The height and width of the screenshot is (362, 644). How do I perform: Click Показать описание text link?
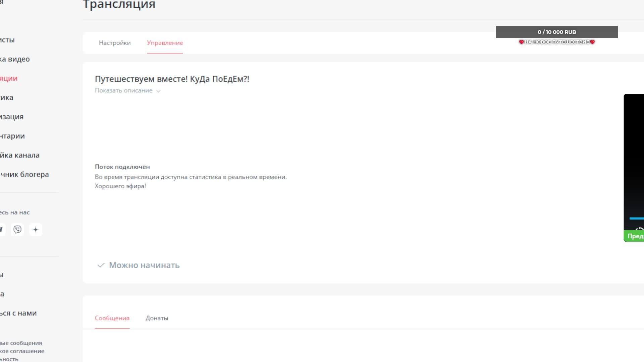[x=123, y=90]
